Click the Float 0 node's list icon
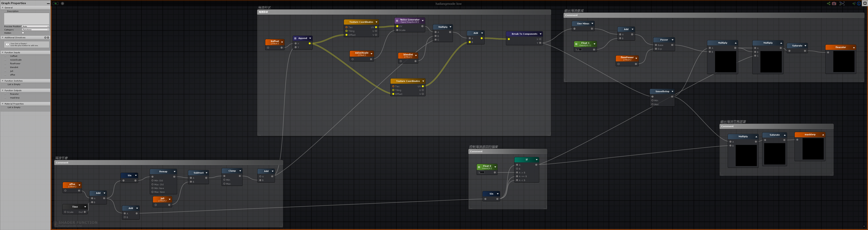The image size is (868, 230). (x=479, y=167)
